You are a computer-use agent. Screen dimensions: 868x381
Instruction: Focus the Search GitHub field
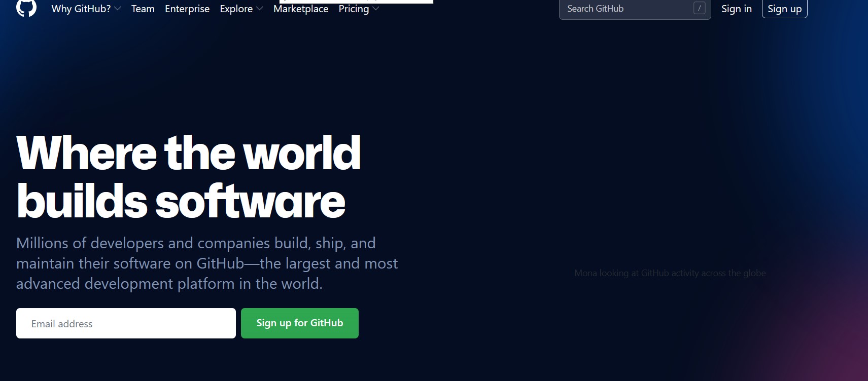point(635,9)
